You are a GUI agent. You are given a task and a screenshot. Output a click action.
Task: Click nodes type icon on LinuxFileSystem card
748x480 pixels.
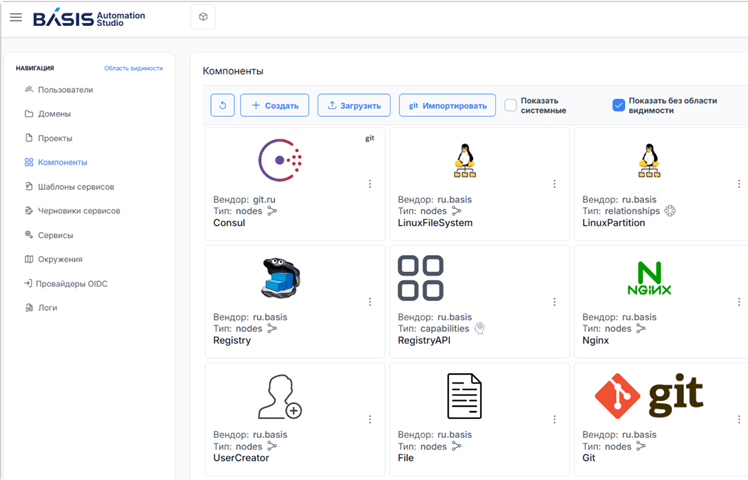[457, 211]
